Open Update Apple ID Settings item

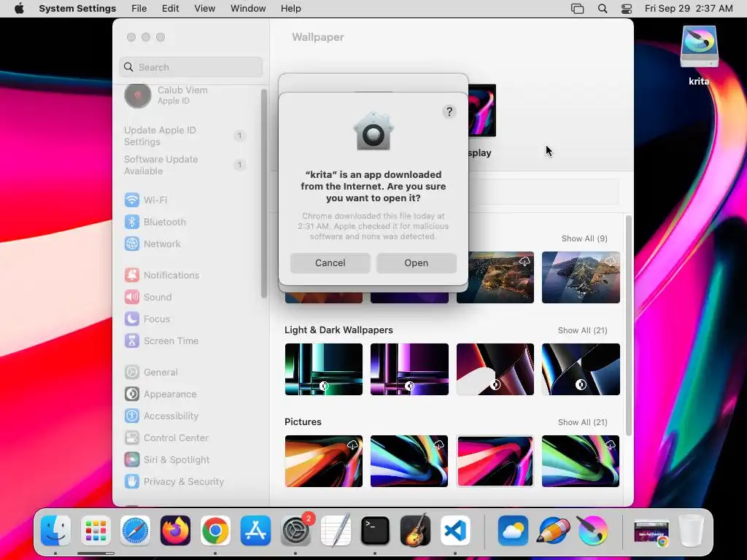click(x=186, y=136)
